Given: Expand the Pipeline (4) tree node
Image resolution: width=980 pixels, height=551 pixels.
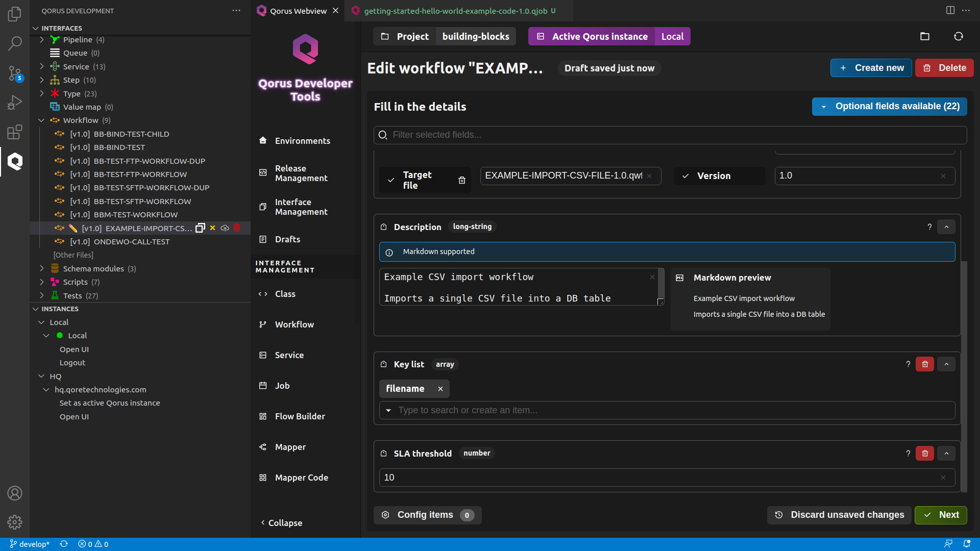Looking at the screenshot, I should pyautogui.click(x=42, y=40).
